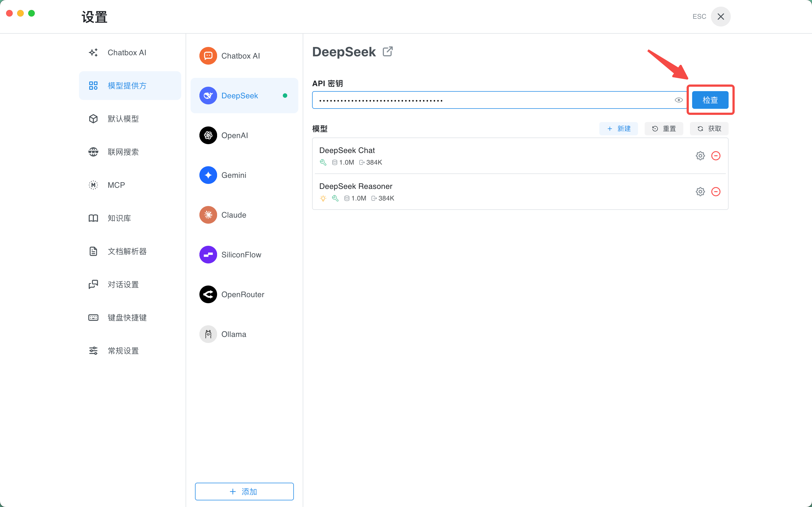Click tool-use wrench icon on DeepSeek Chat

pyautogui.click(x=323, y=162)
